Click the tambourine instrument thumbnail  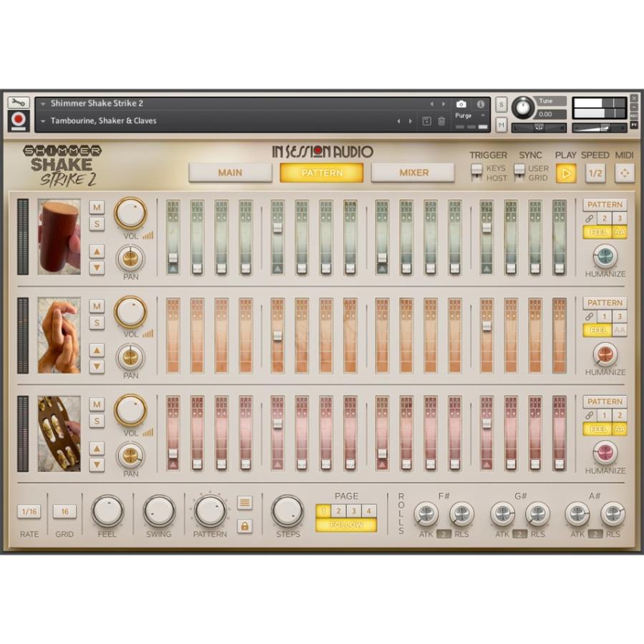[x=59, y=434]
